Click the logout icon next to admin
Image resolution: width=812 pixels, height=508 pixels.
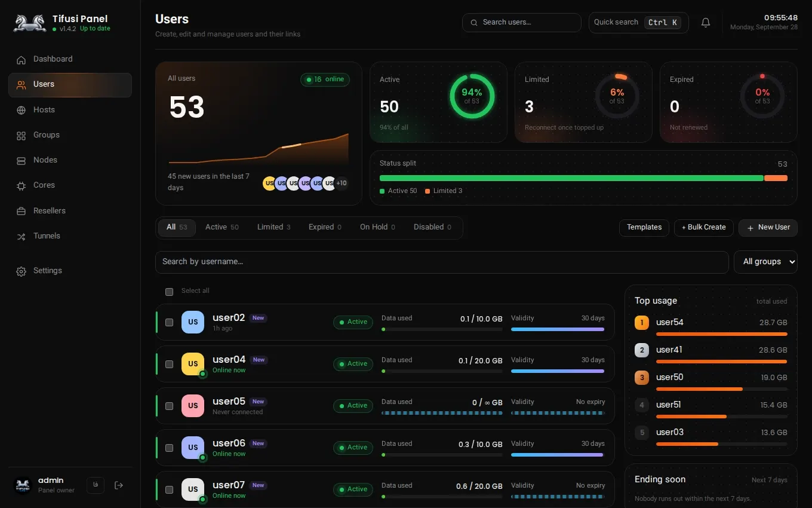tap(119, 485)
